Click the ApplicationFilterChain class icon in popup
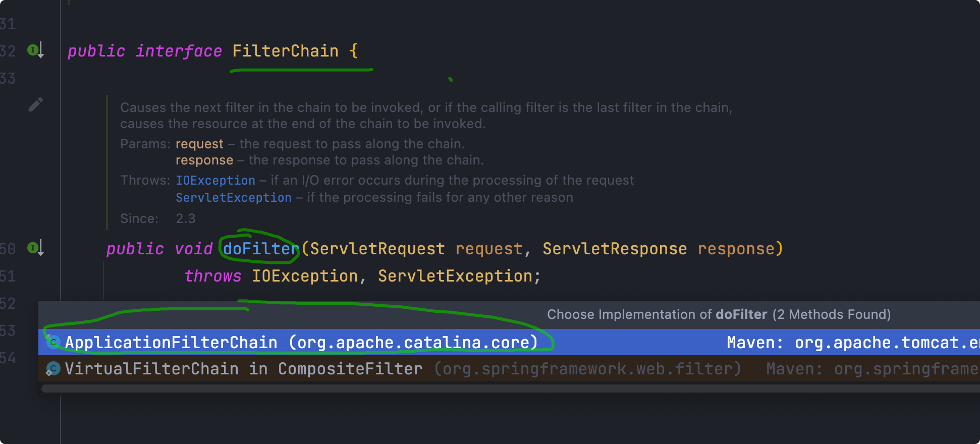 pyautogui.click(x=53, y=343)
